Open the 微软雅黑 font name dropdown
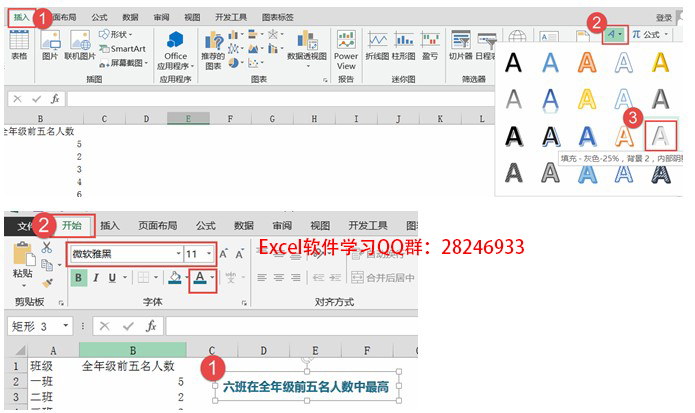Viewport: 695px width, 413px height. 178,253
